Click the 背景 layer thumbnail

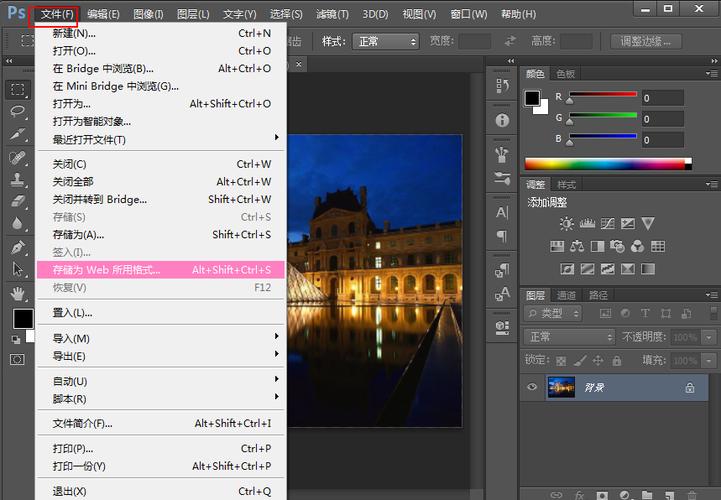[561, 387]
